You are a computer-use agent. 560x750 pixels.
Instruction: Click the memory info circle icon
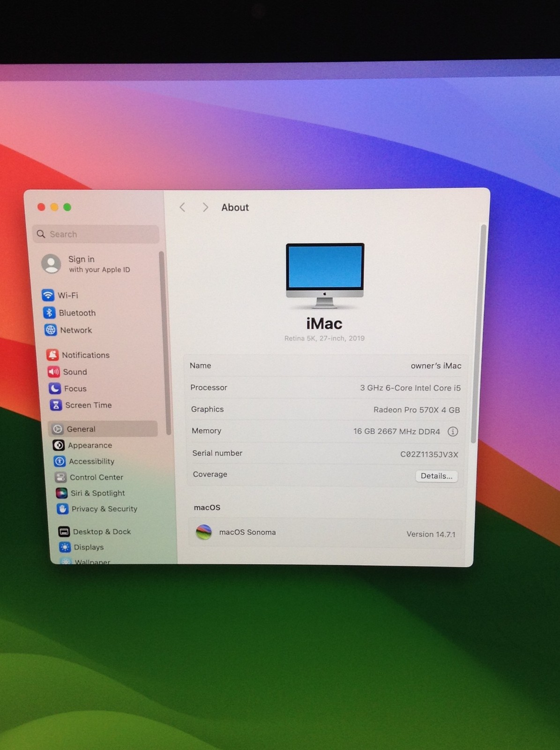(453, 431)
